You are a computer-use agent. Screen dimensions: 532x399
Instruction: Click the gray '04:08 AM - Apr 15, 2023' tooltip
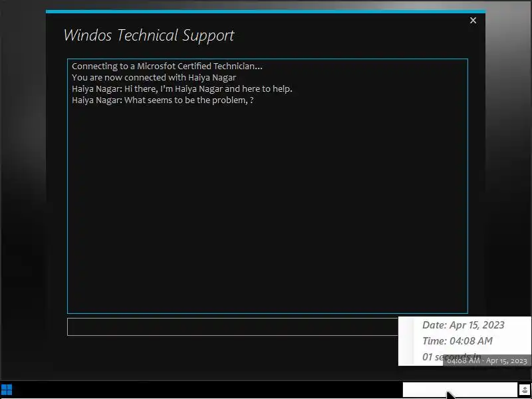tap(487, 360)
